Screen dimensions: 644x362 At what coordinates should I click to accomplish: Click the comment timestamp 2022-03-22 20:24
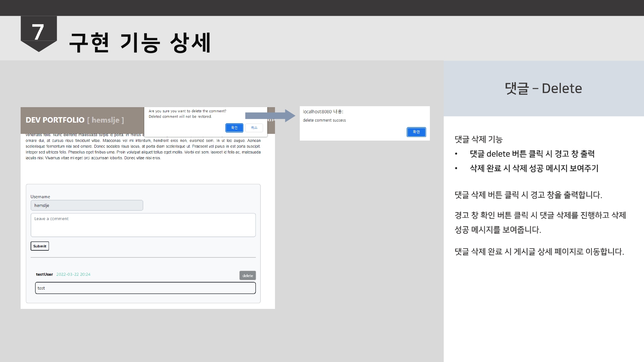(x=73, y=274)
